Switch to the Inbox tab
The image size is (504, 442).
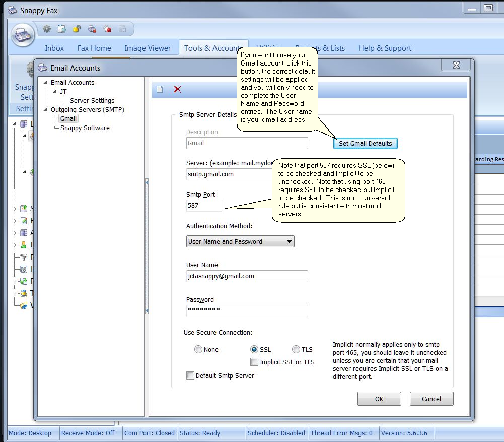(x=54, y=48)
